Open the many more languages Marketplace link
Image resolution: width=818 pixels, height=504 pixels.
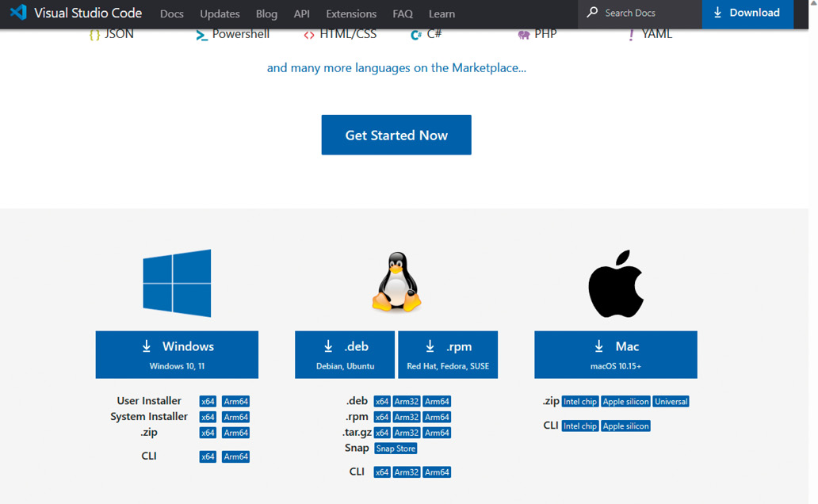pos(396,68)
